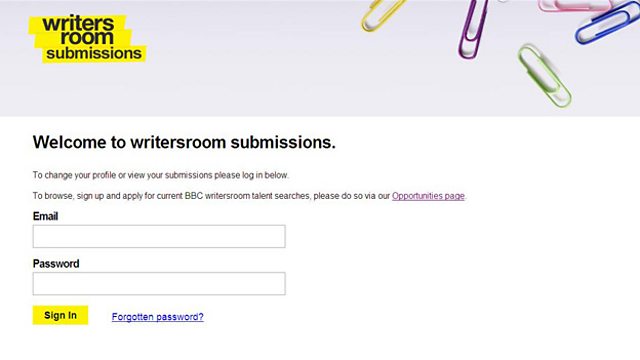Click the "To change your profile" sentence
Viewport: 640px width, 360px height.
pyautogui.click(x=161, y=175)
